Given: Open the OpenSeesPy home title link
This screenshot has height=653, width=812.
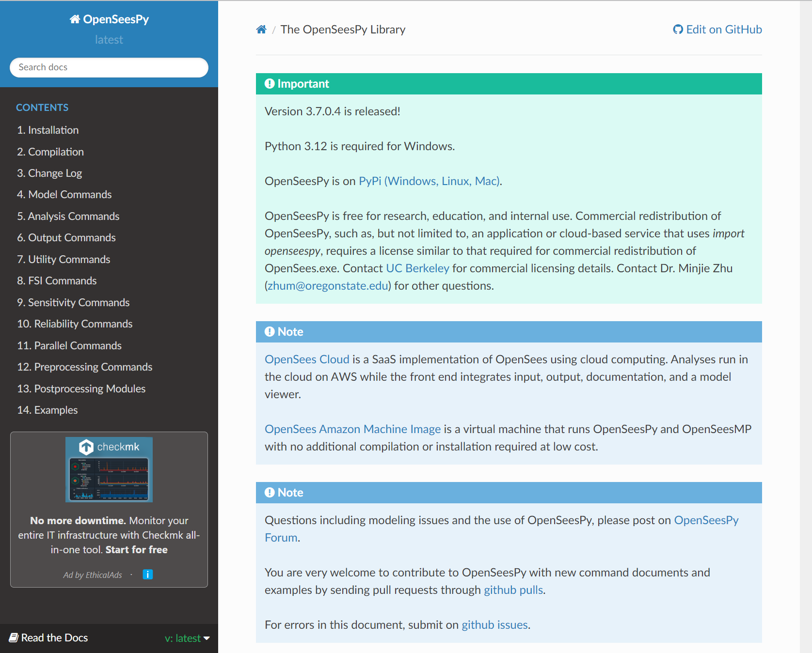Looking at the screenshot, I should 109,19.
